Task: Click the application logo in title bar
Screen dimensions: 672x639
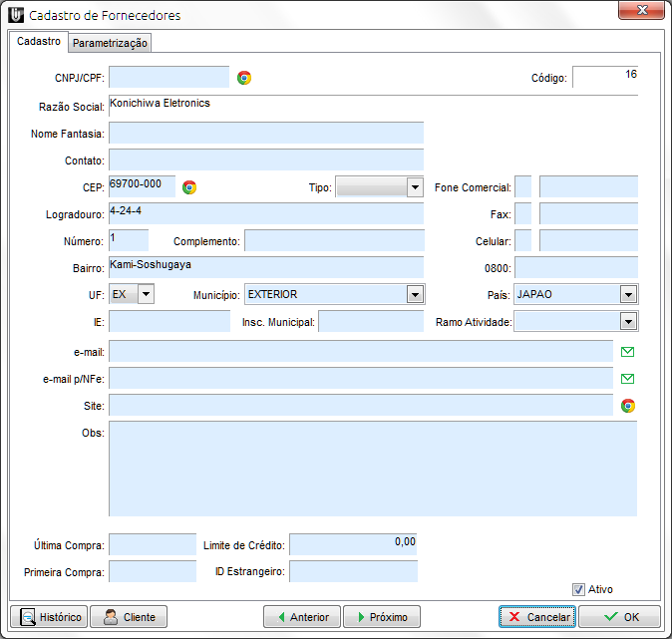Action: pyautogui.click(x=15, y=16)
